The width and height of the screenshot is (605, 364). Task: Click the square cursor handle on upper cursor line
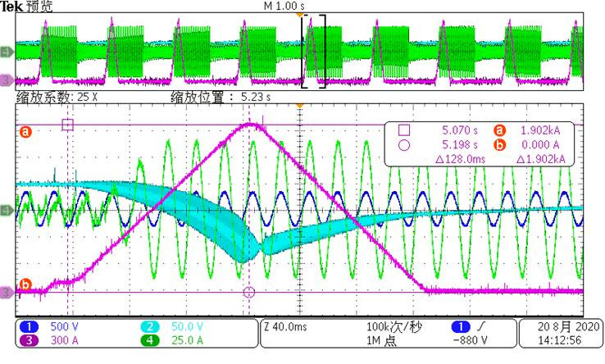click(x=67, y=125)
